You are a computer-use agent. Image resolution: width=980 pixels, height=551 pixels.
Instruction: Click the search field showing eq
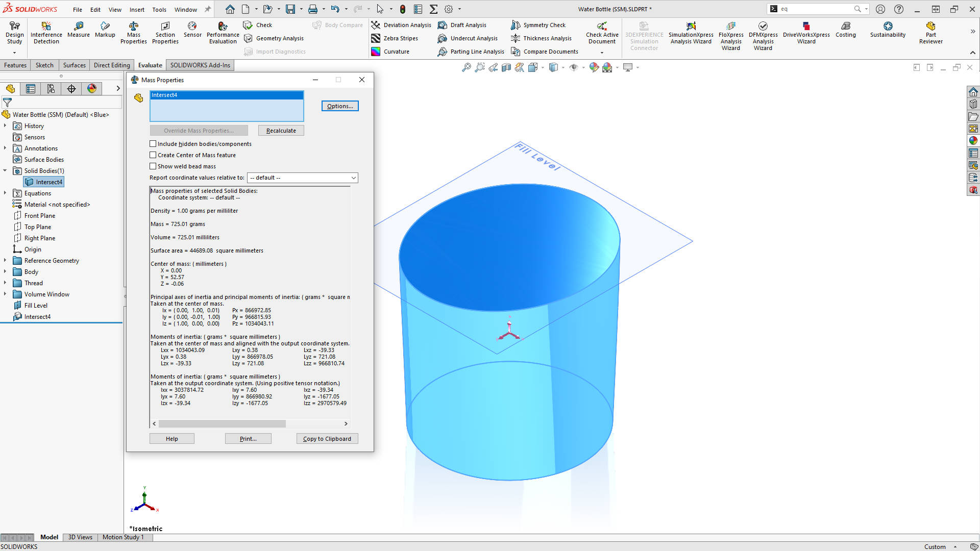point(812,9)
